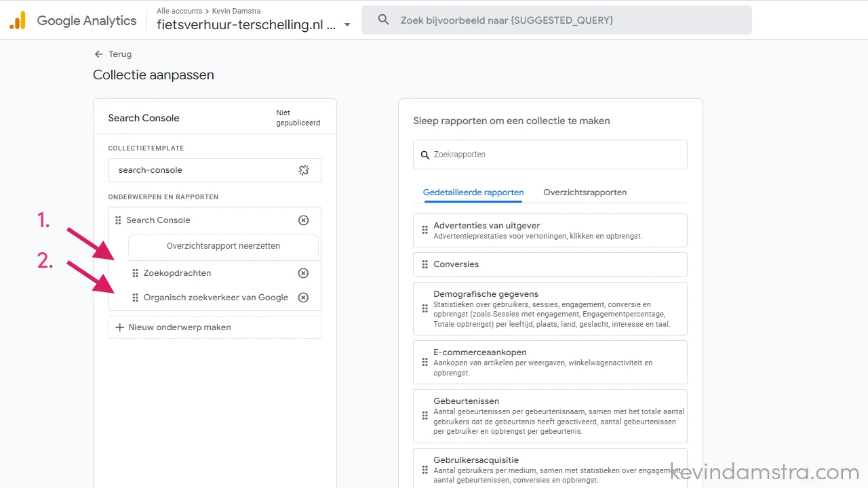Click the Niet gepubliceerd status label
Image resolution: width=868 pixels, height=488 pixels.
pyautogui.click(x=298, y=118)
